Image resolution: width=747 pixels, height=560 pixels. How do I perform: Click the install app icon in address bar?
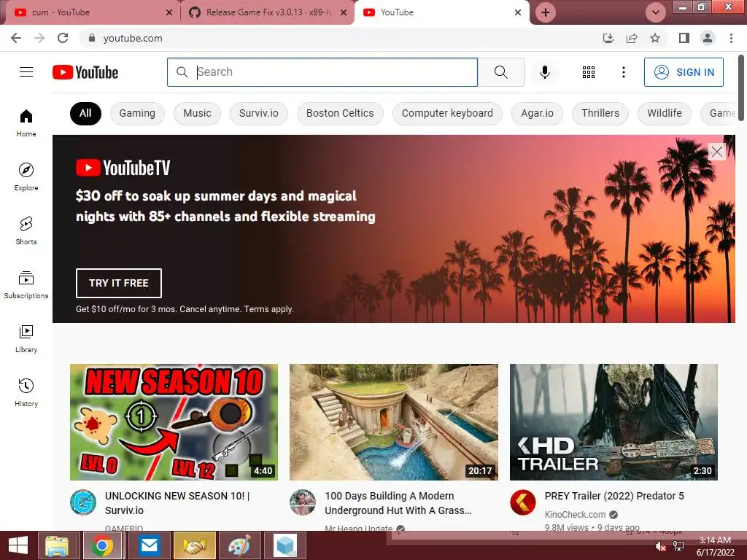pos(608,38)
